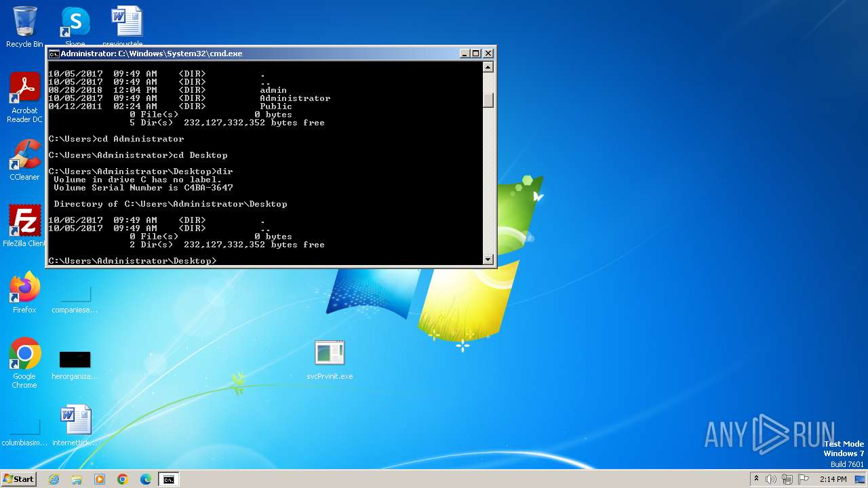The height and width of the screenshot is (488, 868).
Task: Open the CCleaner desktop shortcut
Action: (24, 160)
